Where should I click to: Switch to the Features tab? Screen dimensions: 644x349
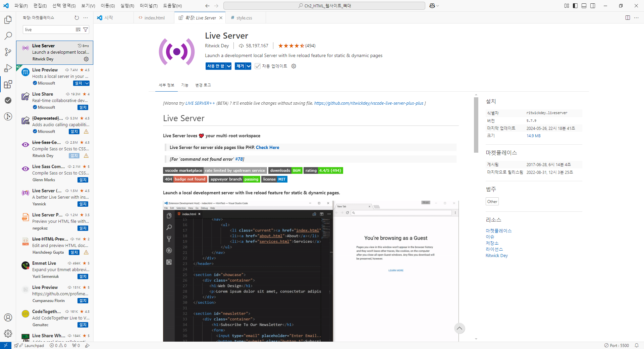pyautogui.click(x=185, y=85)
